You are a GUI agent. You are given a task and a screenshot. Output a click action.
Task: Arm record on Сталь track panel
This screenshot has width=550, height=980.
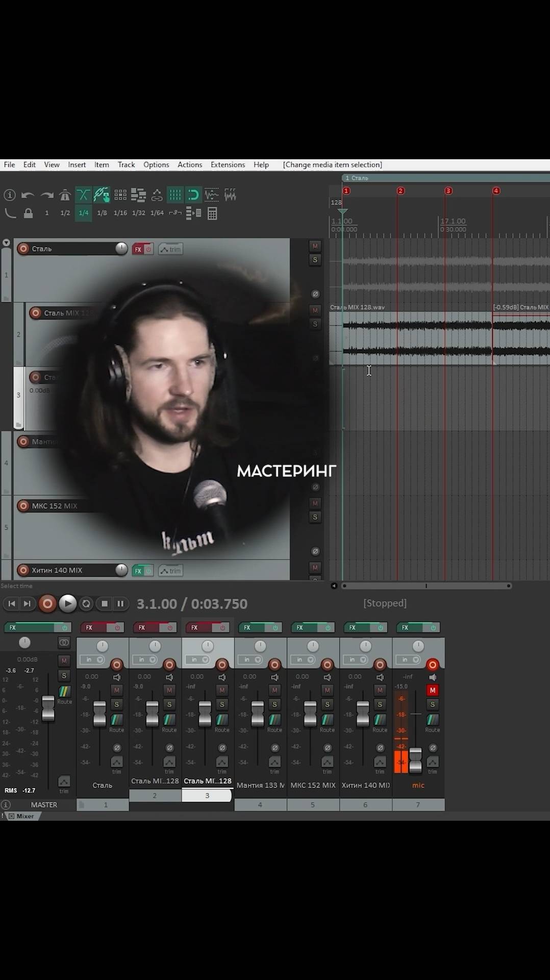(x=23, y=249)
